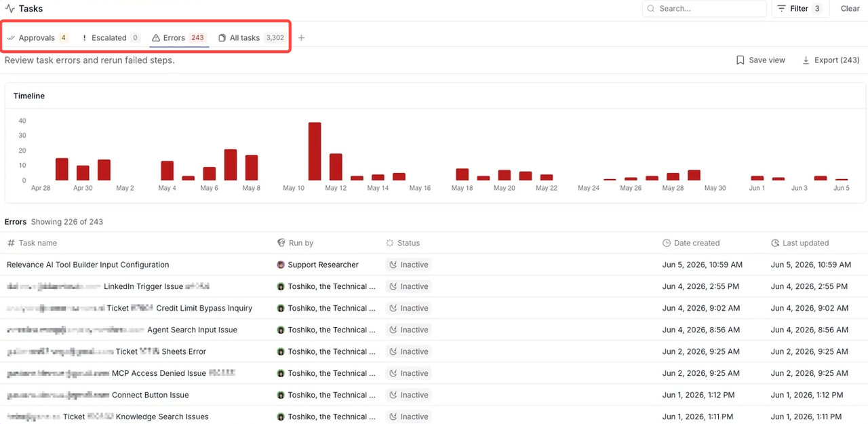868x424 pixels.
Task: Click Support Researcher avatar icon
Action: [281, 265]
